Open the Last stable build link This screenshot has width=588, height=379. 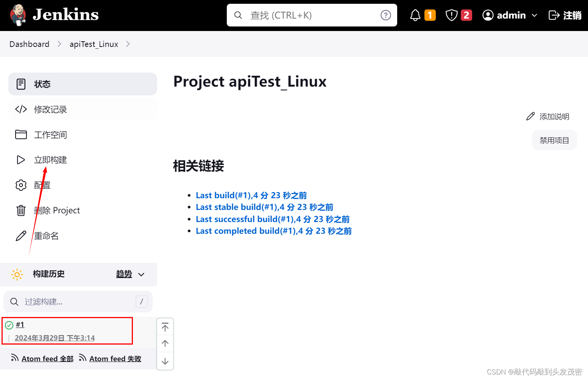(x=264, y=207)
